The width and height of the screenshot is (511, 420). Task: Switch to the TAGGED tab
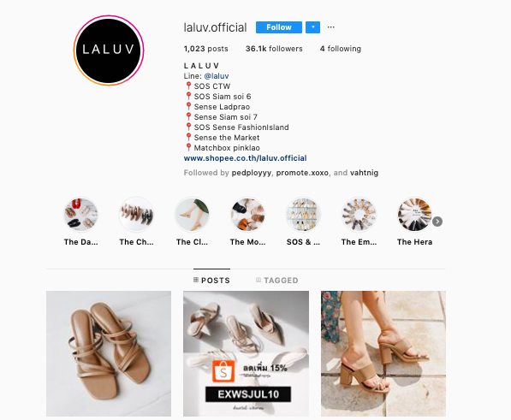point(277,281)
